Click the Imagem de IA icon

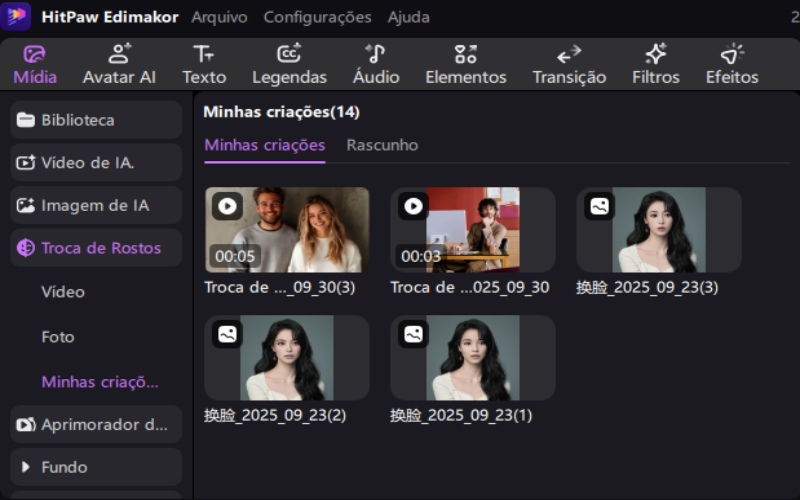pos(26,205)
